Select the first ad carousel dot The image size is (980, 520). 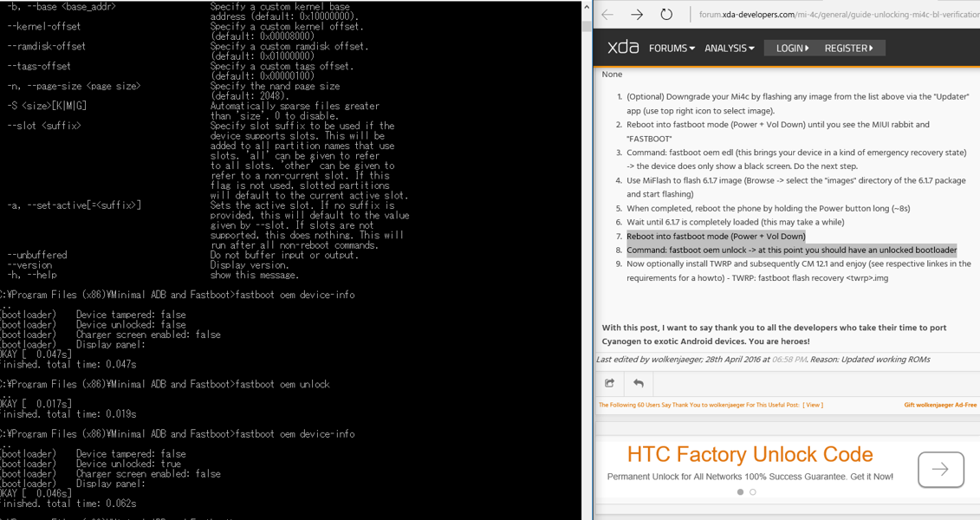pyautogui.click(x=740, y=492)
